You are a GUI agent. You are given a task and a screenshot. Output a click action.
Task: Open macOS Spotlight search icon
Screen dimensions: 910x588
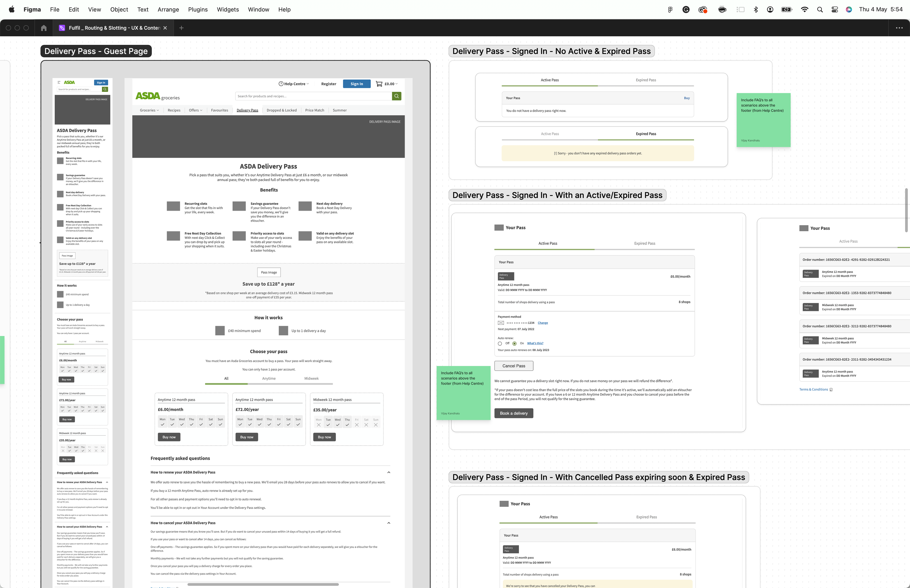click(819, 9)
